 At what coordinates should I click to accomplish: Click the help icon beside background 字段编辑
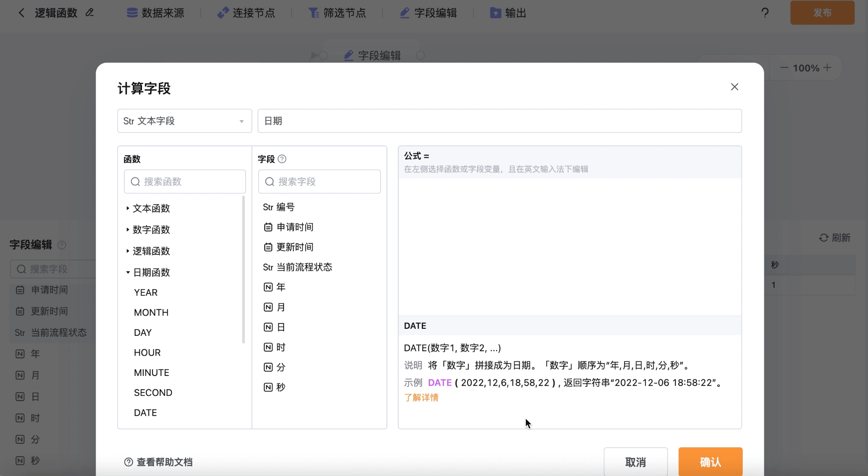click(62, 245)
